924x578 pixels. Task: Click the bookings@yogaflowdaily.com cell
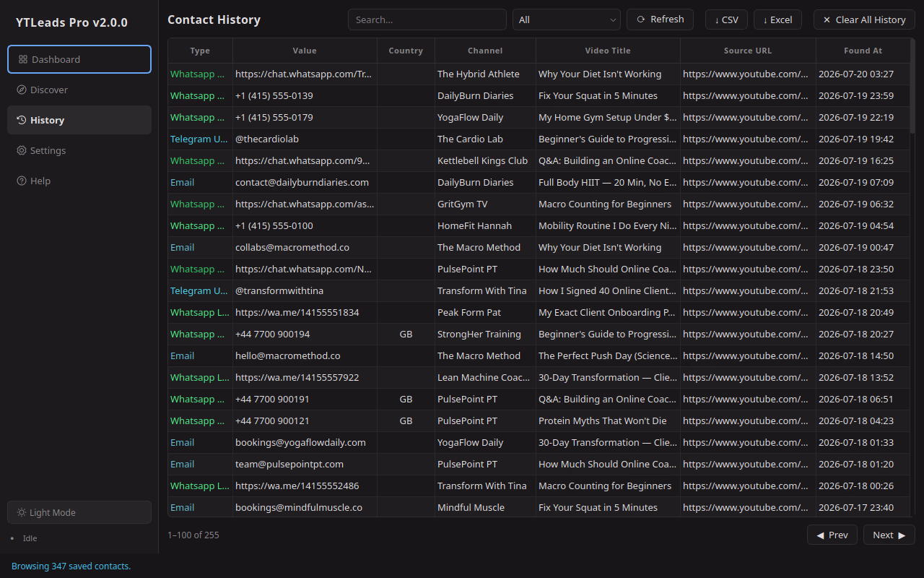click(305, 442)
